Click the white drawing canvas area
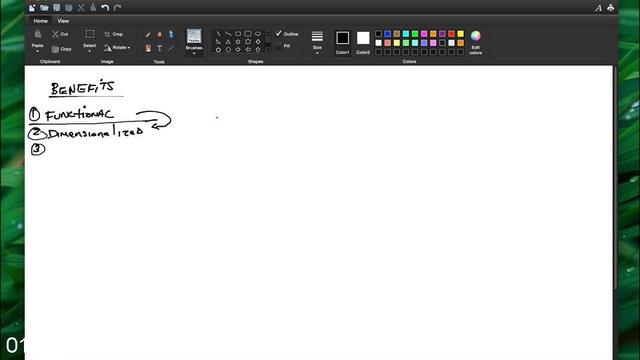This screenshot has width=640, height=360. pyautogui.click(x=318, y=212)
